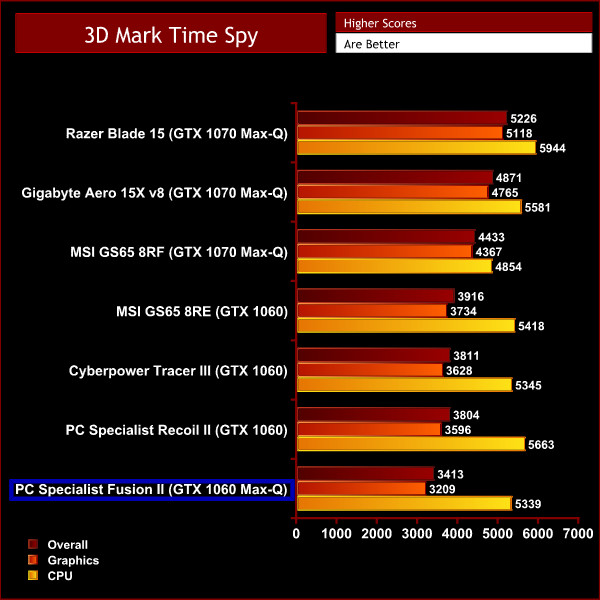Screen dimensions: 600x600
Task: Click the value 3804 overall score
Action: pos(466,415)
